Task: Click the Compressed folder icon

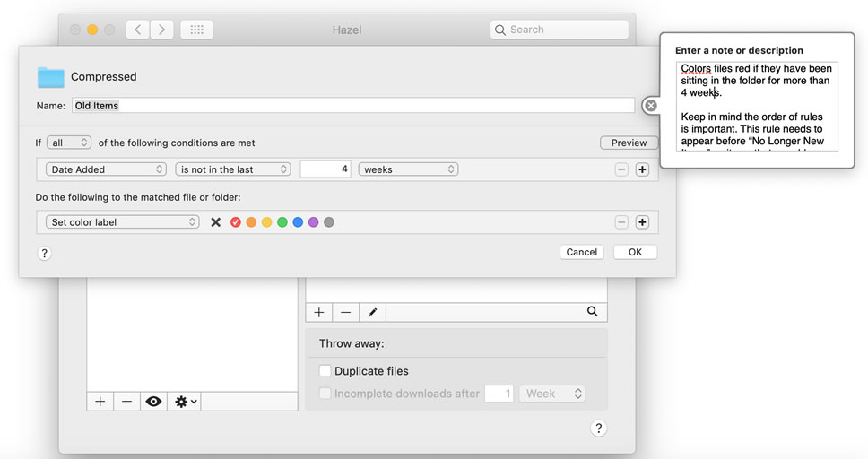Action: [x=51, y=77]
